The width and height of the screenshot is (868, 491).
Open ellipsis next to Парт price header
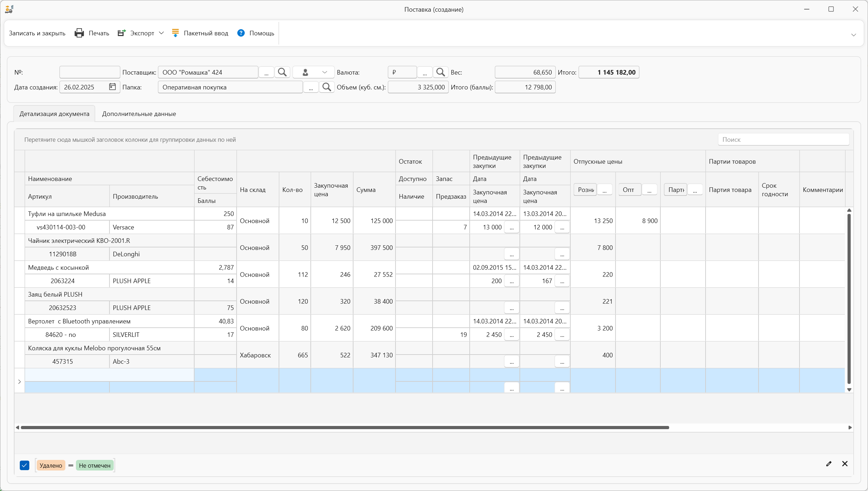tap(695, 190)
